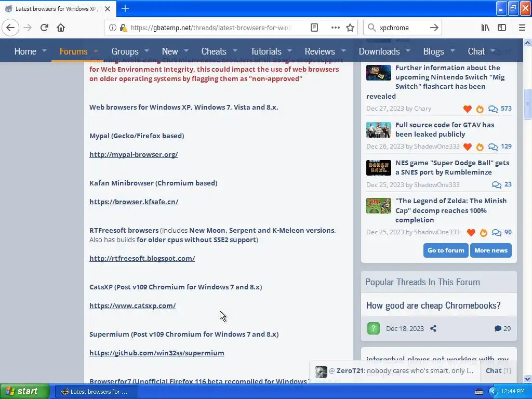
Task: Follow the mypal-browser.org link
Action: coord(134,154)
